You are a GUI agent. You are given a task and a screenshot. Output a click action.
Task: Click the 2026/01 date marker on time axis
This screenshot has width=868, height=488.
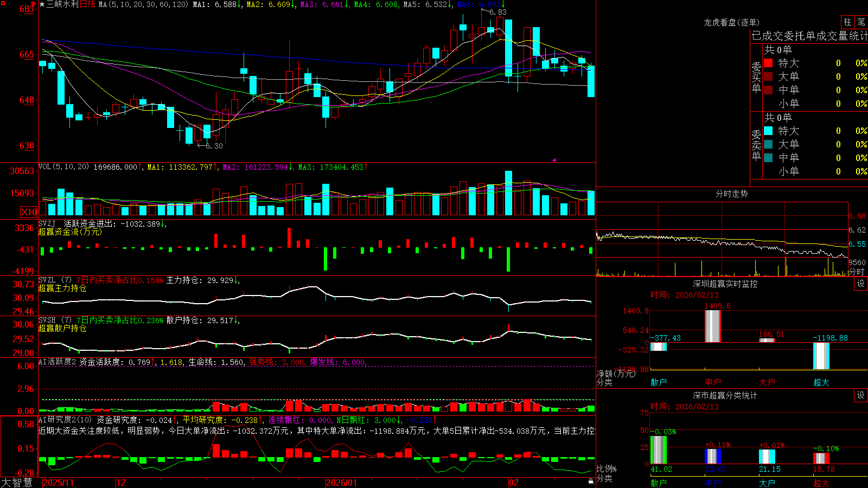(x=342, y=483)
